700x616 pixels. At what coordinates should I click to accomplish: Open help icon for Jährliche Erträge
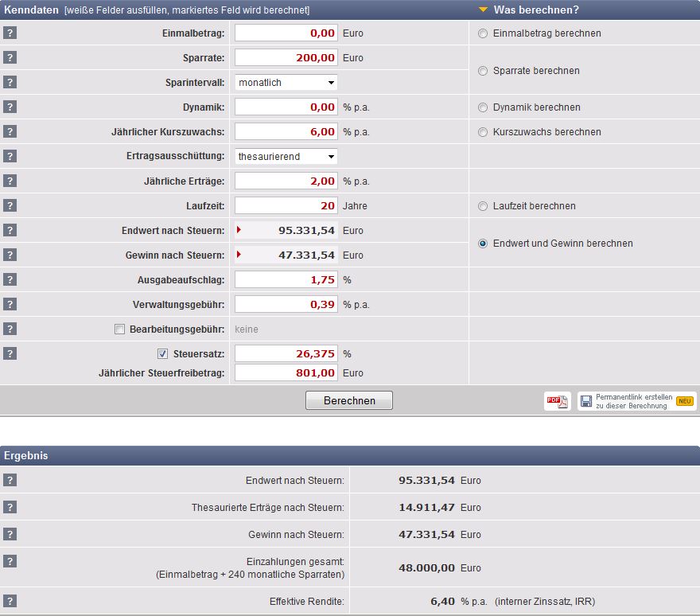coord(10,181)
